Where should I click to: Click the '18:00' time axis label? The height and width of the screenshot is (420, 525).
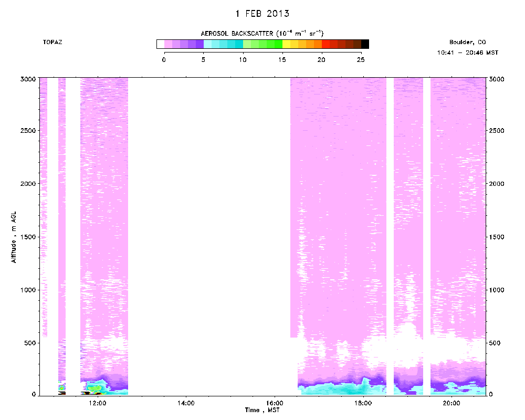363,403
